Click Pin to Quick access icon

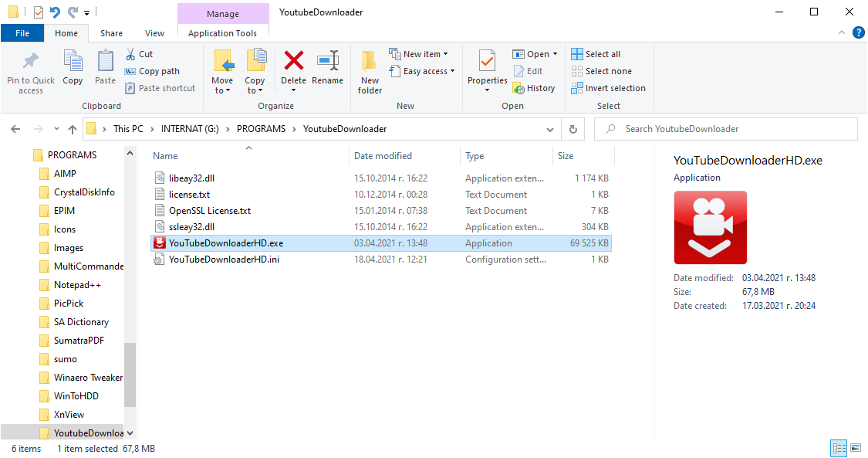click(30, 62)
